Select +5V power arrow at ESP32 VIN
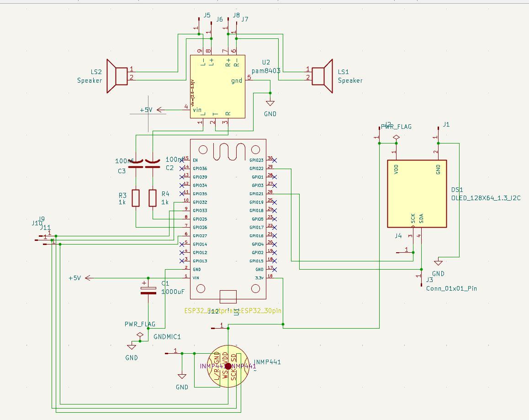 [89, 278]
